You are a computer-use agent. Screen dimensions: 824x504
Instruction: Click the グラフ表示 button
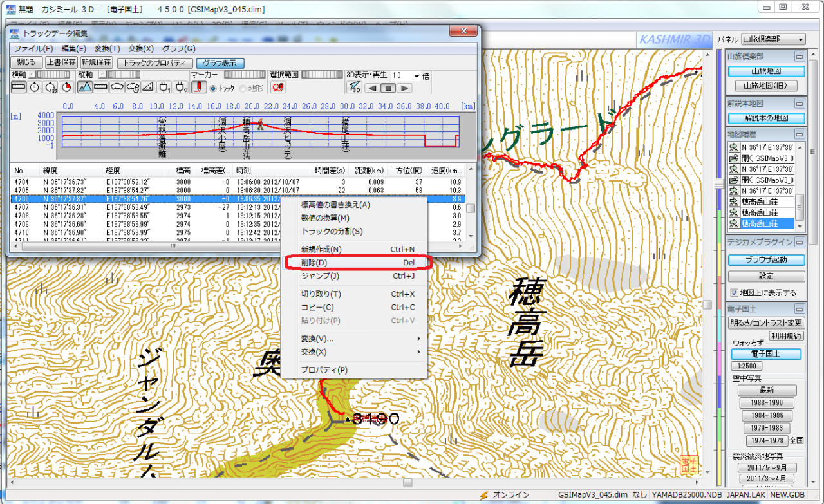220,63
